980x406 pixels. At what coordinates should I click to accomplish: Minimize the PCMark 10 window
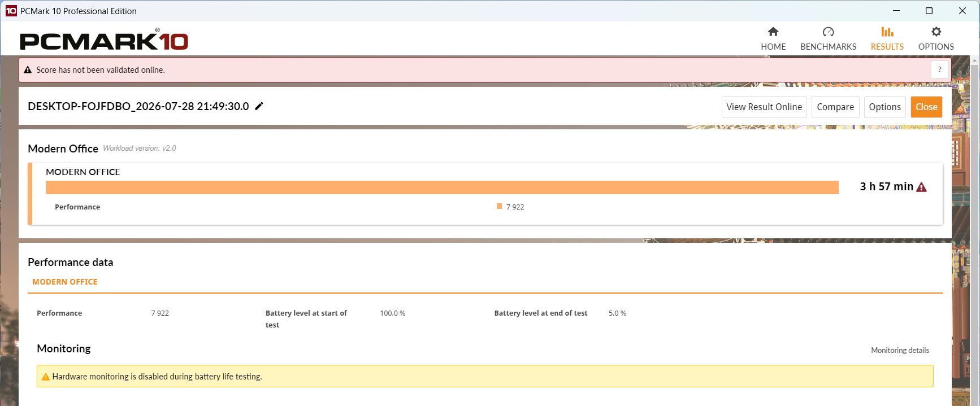click(x=896, y=11)
